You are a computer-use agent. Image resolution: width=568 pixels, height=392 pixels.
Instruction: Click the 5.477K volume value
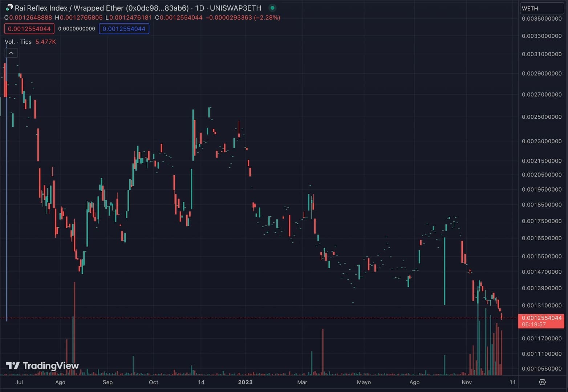tap(46, 42)
